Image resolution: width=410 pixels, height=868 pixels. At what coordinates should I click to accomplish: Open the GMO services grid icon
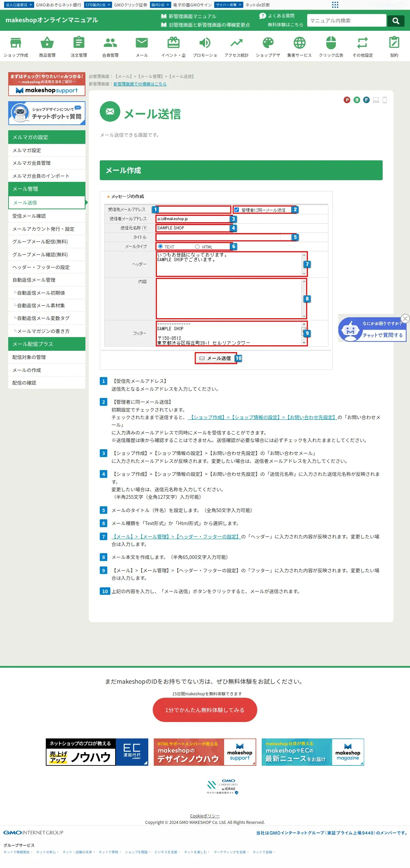[335, 5]
